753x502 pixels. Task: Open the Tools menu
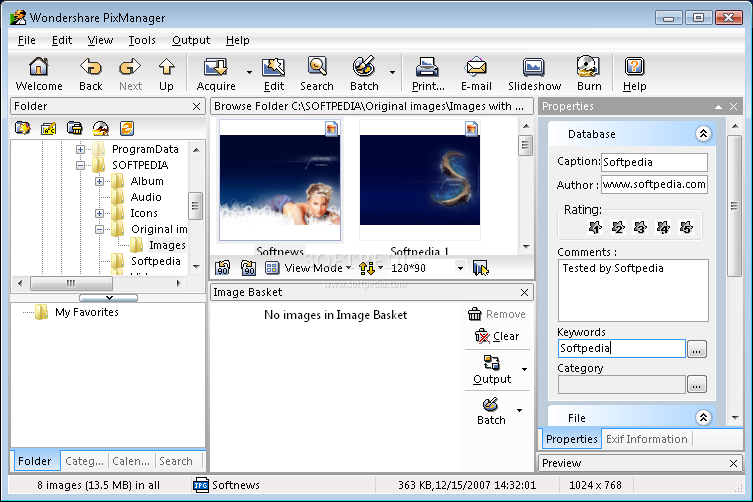pos(142,40)
